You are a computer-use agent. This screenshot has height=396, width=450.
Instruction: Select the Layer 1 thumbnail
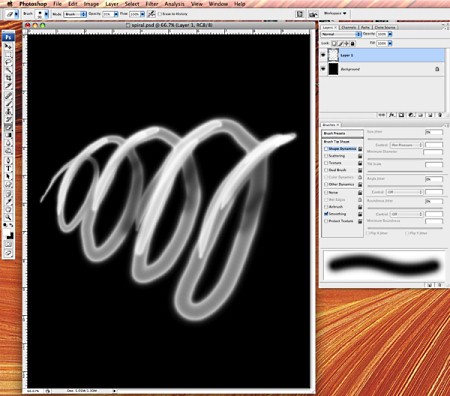pyautogui.click(x=333, y=55)
